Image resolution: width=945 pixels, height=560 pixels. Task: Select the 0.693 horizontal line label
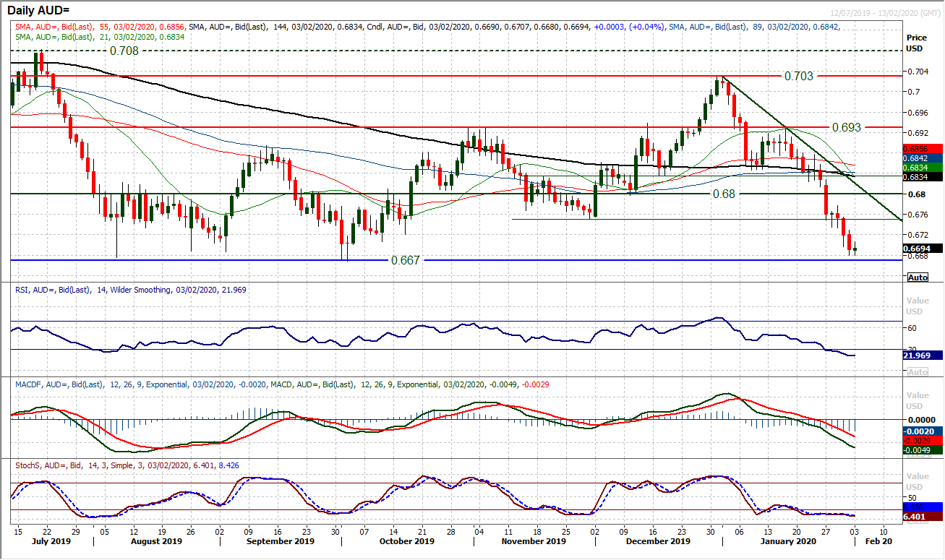pos(847,126)
